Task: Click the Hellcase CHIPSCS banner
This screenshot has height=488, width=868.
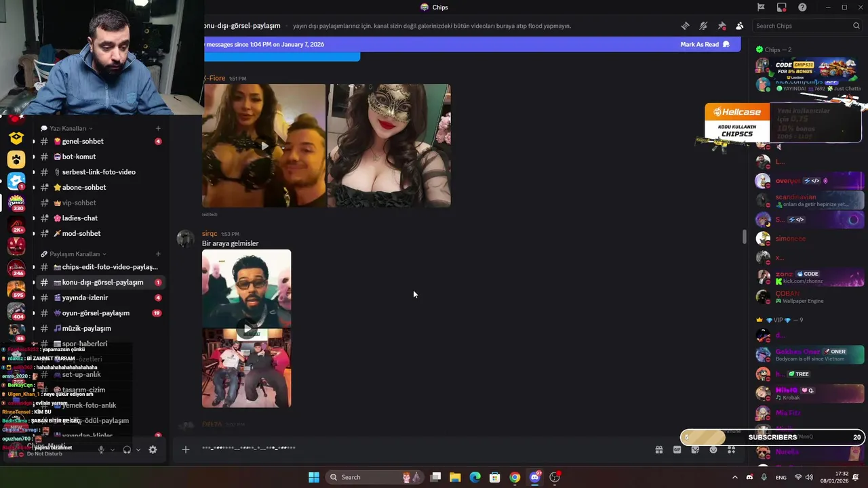Action: click(x=737, y=122)
